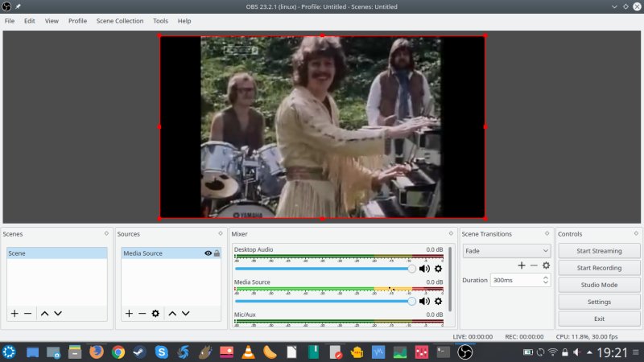The width and height of the screenshot is (644, 362).
Task: Add a scene transition with plus icon
Action: tap(521, 265)
